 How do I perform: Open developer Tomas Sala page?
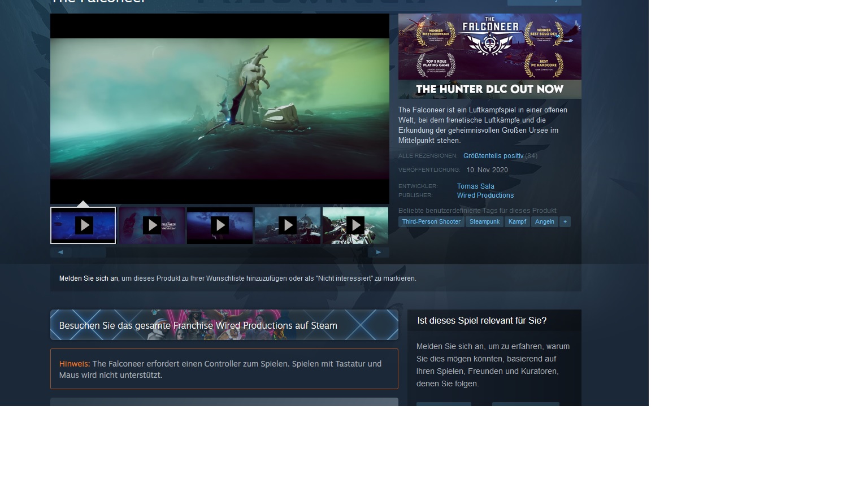[x=476, y=186]
